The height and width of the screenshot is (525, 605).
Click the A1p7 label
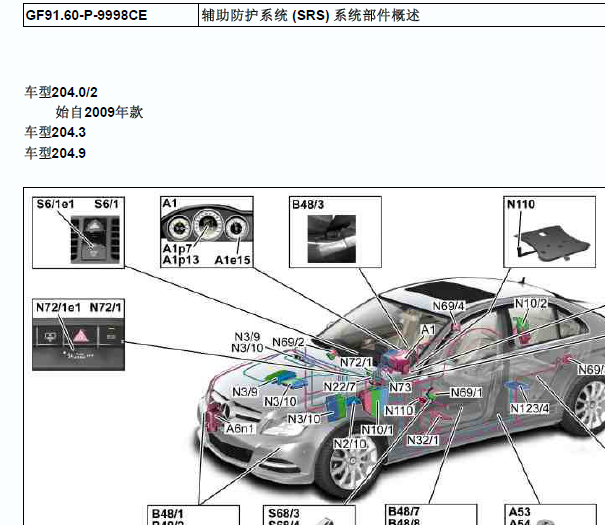[177, 248]
